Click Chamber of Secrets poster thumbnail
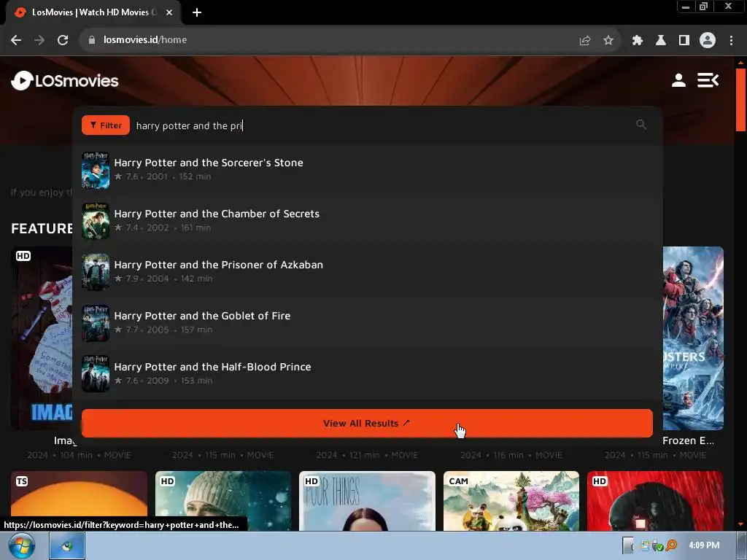Viewport: 747px width, 560px height. pyautogui.click(x=96, y=221)
